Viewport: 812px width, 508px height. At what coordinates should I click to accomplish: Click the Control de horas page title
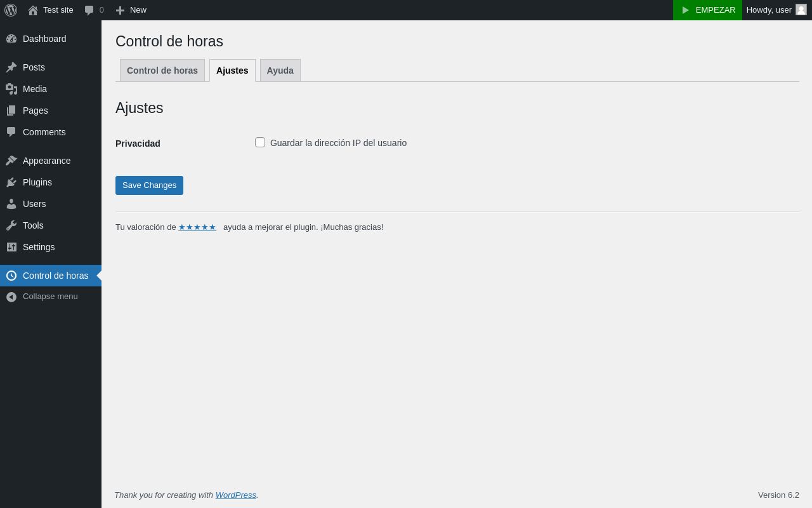pos(169,41)
